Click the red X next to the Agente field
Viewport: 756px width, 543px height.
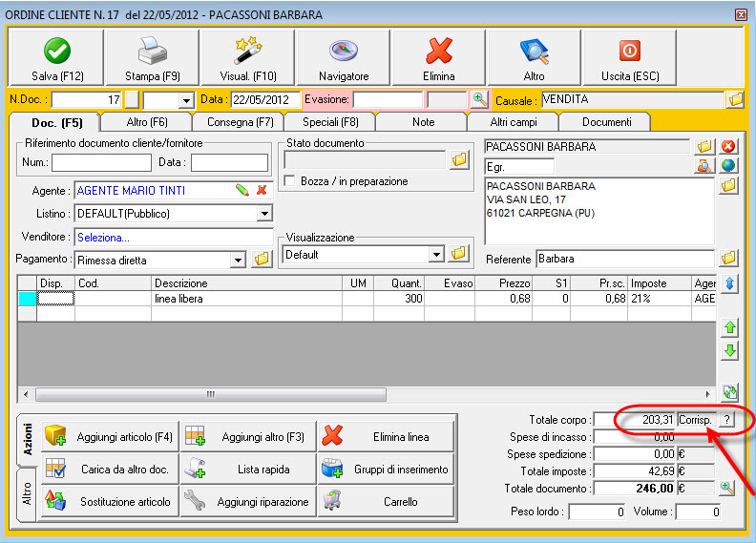tap(261, 190)
